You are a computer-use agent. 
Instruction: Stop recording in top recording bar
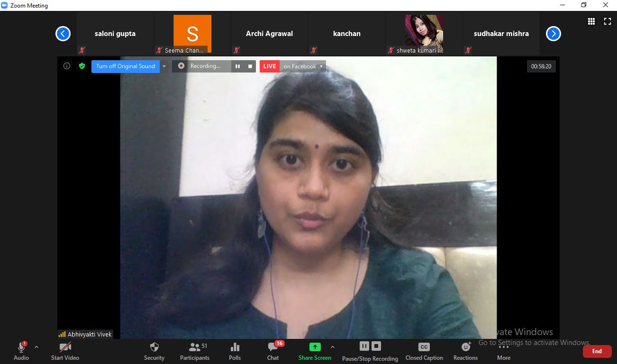(250, 66)
